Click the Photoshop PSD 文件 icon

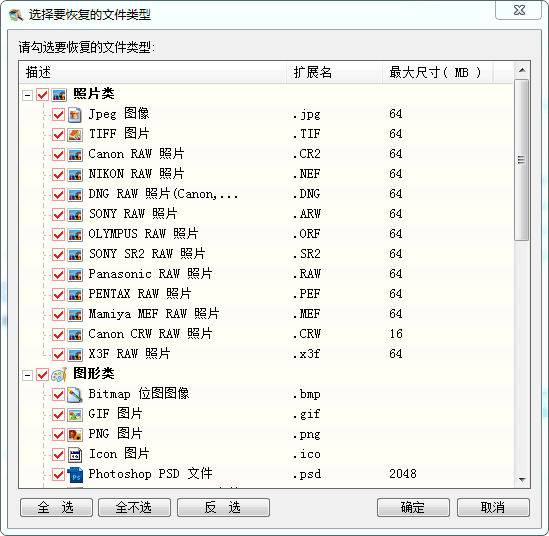(x=75, y=475)
